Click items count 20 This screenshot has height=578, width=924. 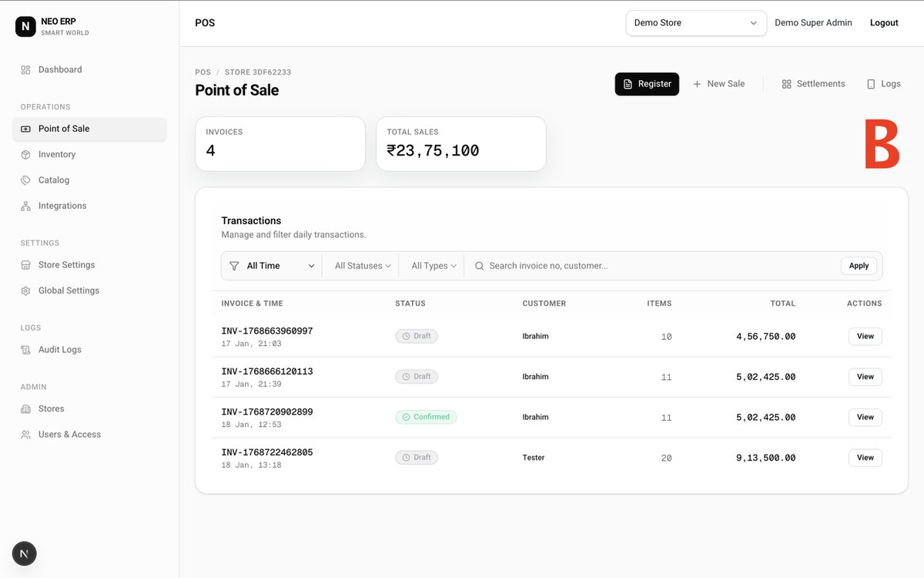pos(666,459)
